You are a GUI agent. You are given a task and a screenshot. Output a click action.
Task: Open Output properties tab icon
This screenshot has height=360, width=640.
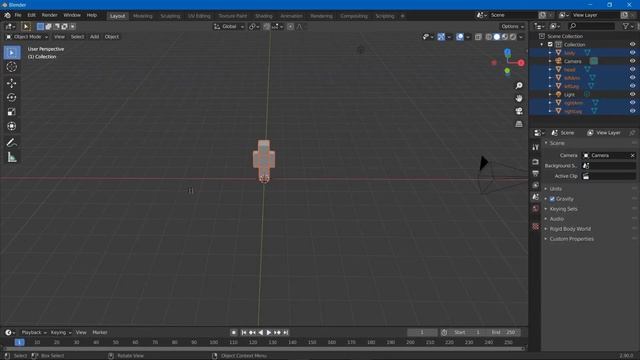click(536, 173)
